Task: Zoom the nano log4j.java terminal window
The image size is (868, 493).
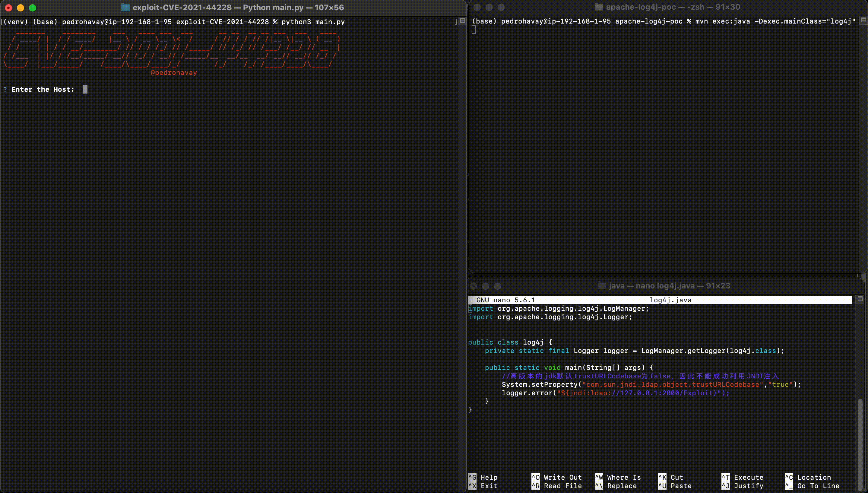Action: click(497, 286)
